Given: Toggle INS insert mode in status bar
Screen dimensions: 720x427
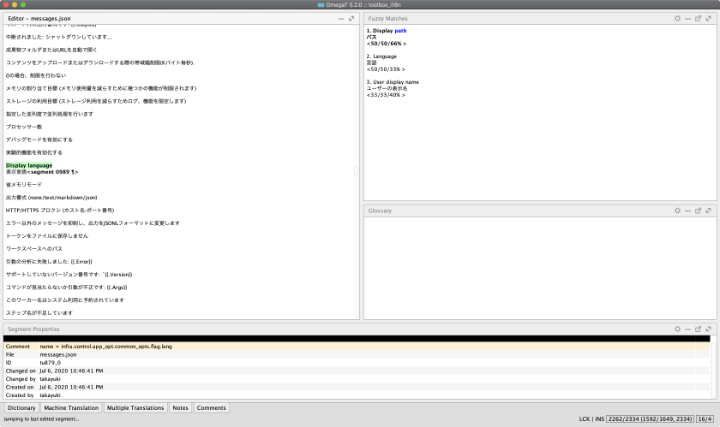Looking at the screenshot, I should [x=600, y=419].
